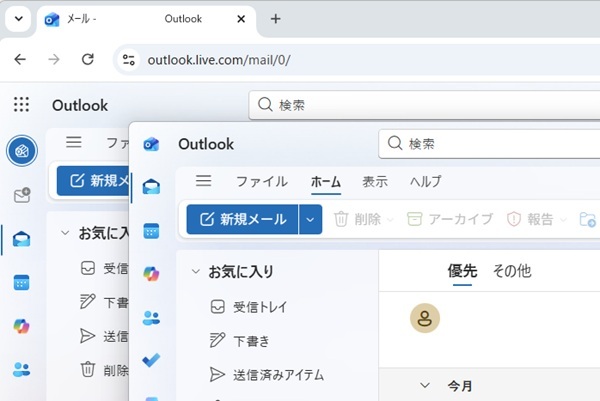
Task: Select Mail icon in back window sidebar
Action: coord(21,239)
